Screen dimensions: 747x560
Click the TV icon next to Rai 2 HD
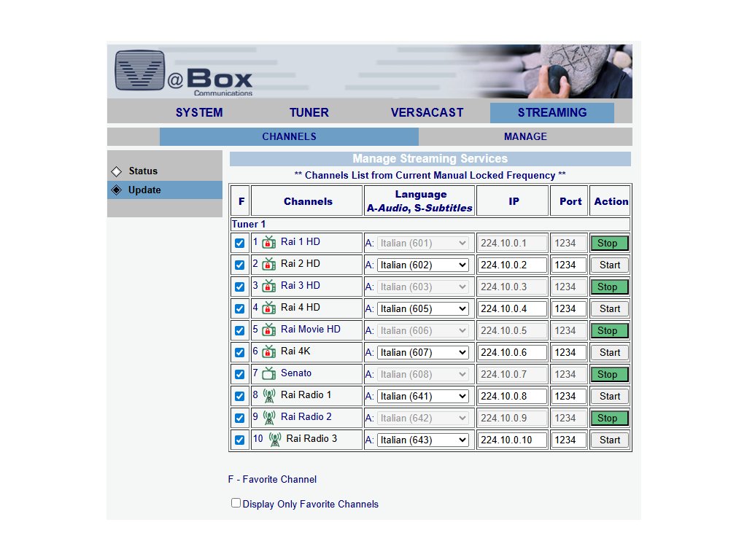pyautogui.click(x=269, y=264)
